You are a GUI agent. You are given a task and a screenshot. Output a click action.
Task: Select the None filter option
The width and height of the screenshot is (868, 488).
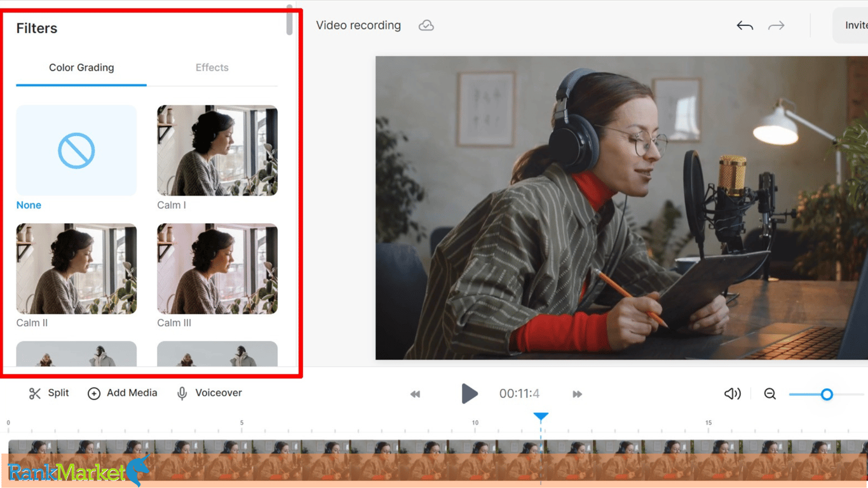76,151
